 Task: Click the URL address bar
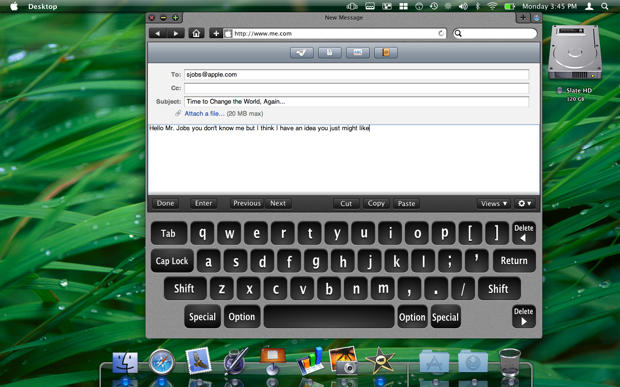point(335,34)
